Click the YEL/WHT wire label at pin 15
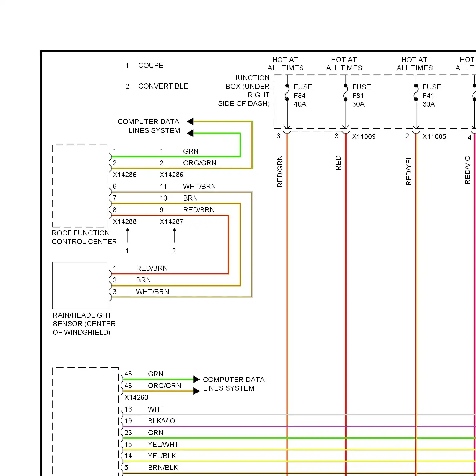 [x=163, y=444]
